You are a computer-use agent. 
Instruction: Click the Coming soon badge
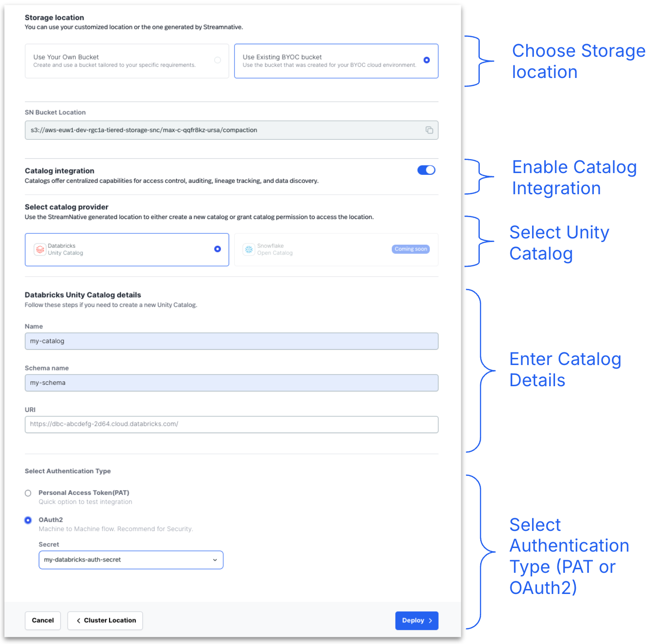(410, 249)
